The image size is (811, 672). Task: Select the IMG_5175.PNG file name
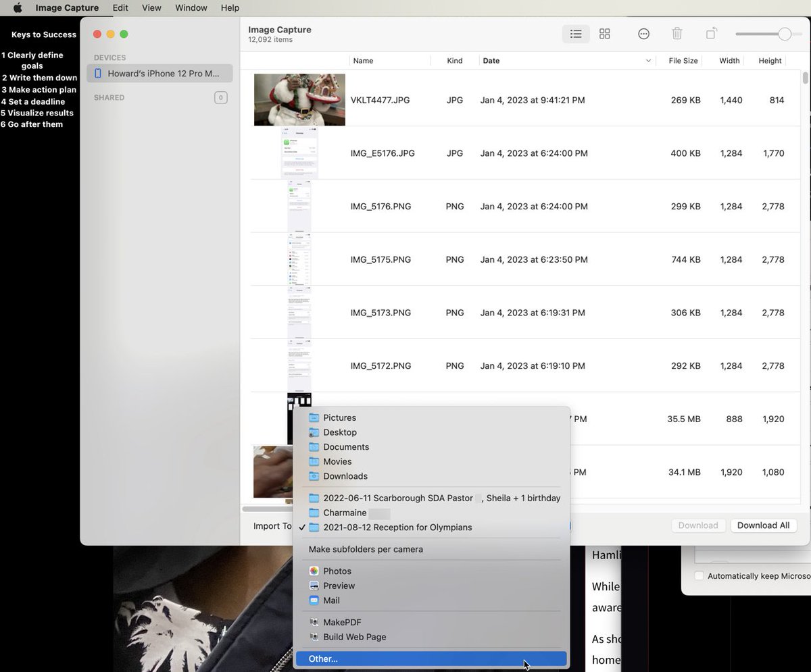[x=380, y=259]
